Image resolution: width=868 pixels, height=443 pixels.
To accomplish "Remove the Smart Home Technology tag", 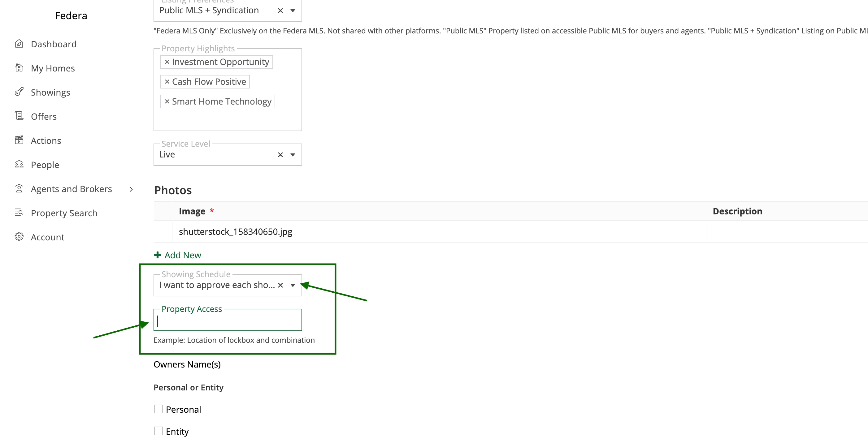I will (167, 102).
